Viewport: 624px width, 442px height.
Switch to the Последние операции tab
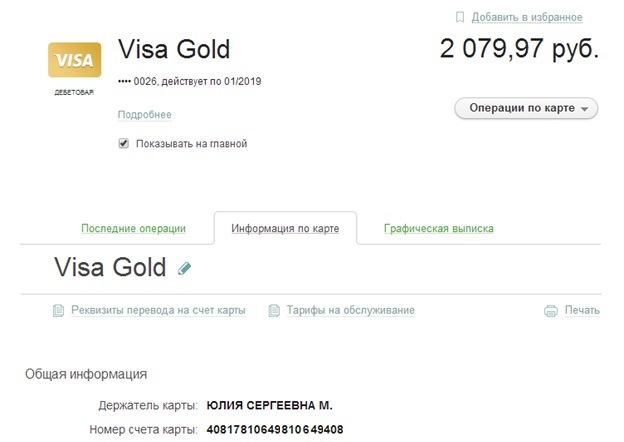(133, 229)
